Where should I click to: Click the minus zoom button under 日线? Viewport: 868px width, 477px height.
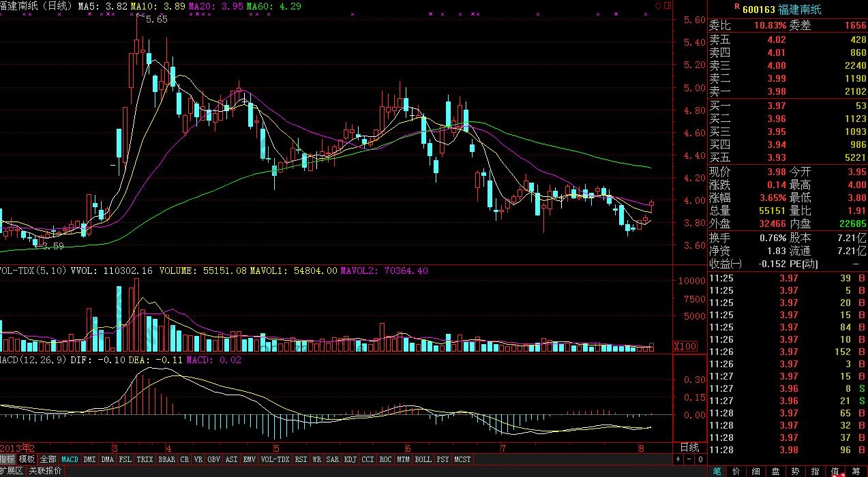coord(687,459)
